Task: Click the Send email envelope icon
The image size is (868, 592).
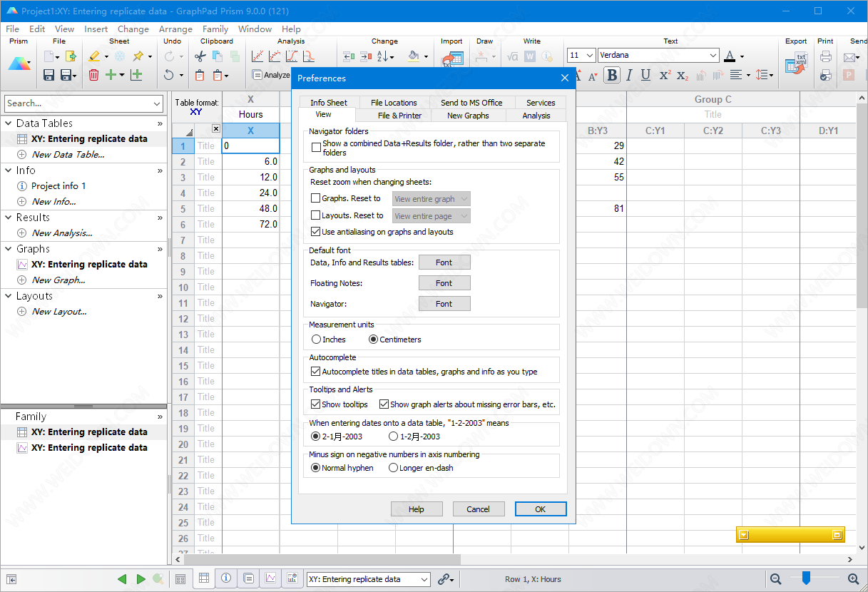Action: (850, 56)
